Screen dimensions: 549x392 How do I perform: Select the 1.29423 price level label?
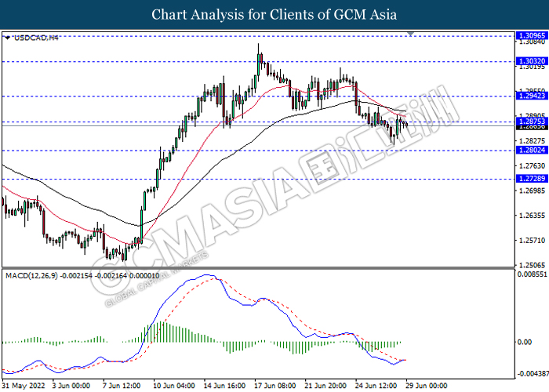(x=532, y=96)
